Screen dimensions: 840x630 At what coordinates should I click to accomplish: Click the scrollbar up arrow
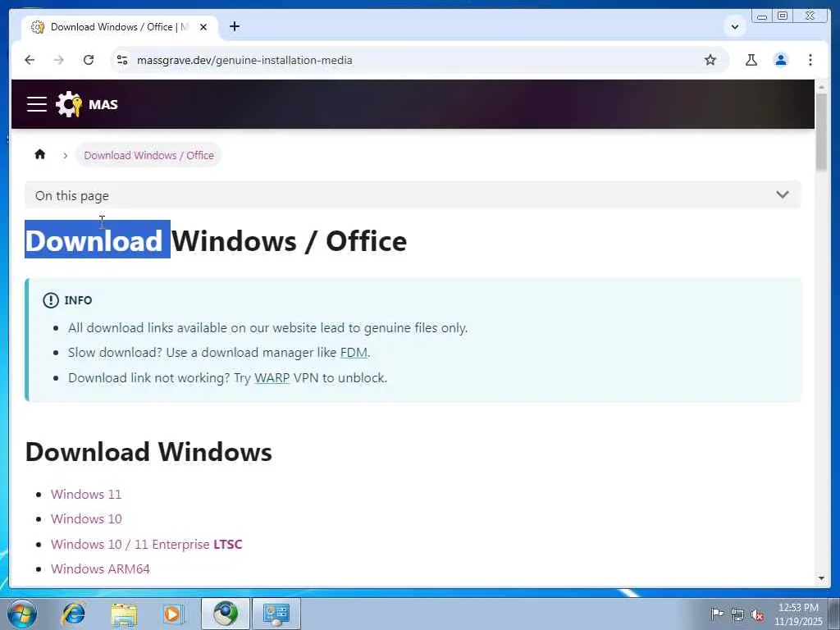(x=821, y=87)
